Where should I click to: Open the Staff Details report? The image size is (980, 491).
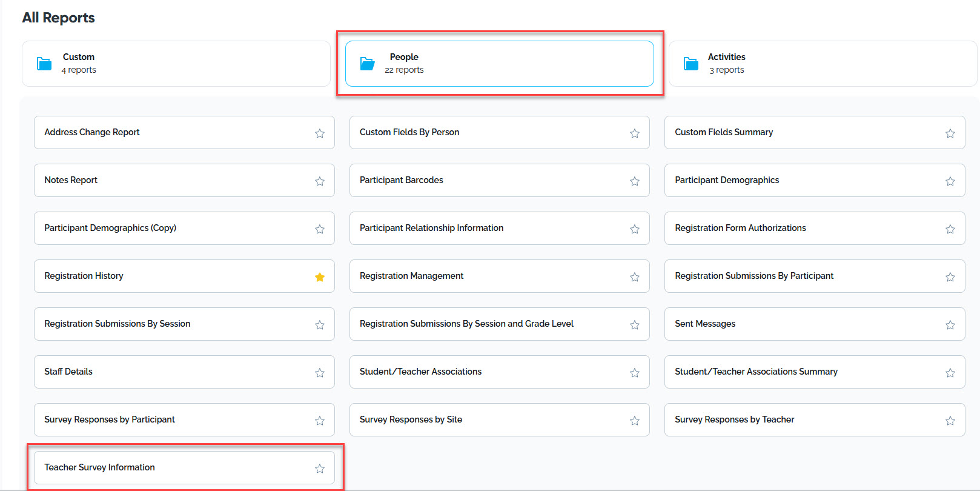coord(184,372)
